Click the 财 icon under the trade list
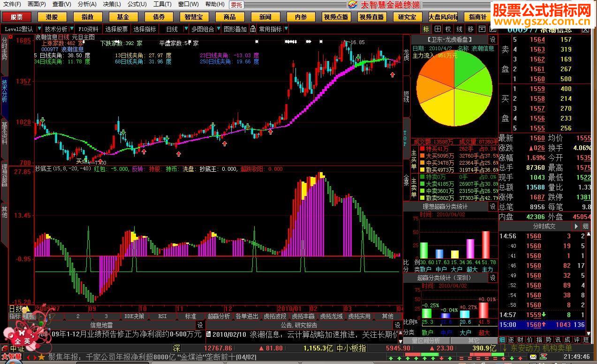The height and width of the screenshot is (364, 597). coord(519,340)
